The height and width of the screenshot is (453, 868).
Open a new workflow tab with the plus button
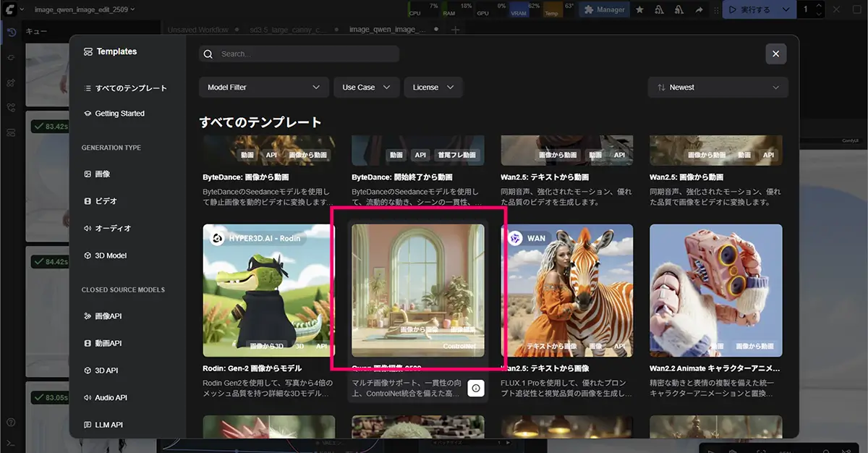pos(454,30)
